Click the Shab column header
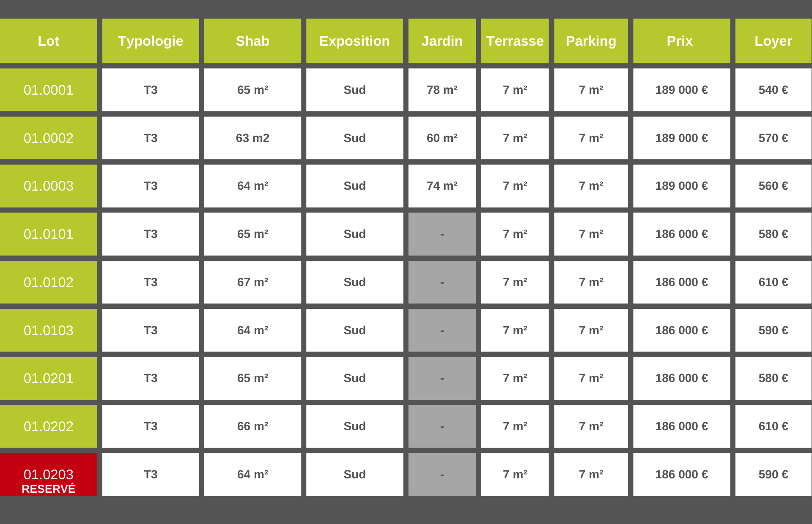Viewport: 812px width, 524px height. click(x=252, y=41)
